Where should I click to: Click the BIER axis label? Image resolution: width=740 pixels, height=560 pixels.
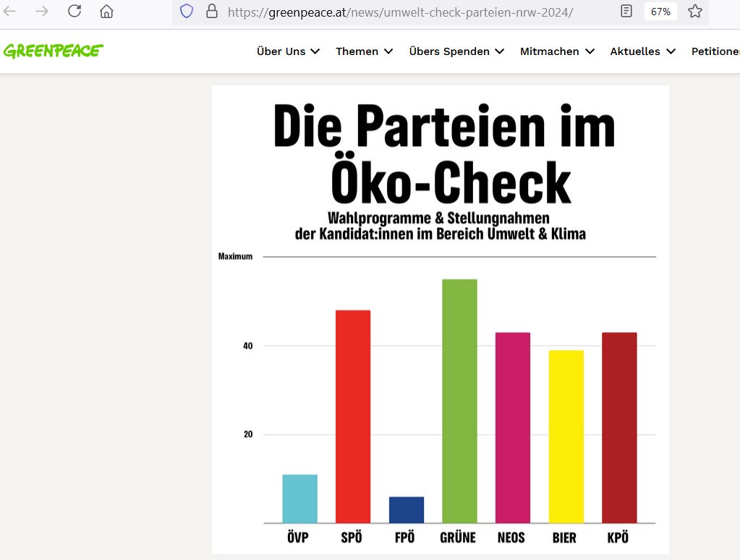564,538
